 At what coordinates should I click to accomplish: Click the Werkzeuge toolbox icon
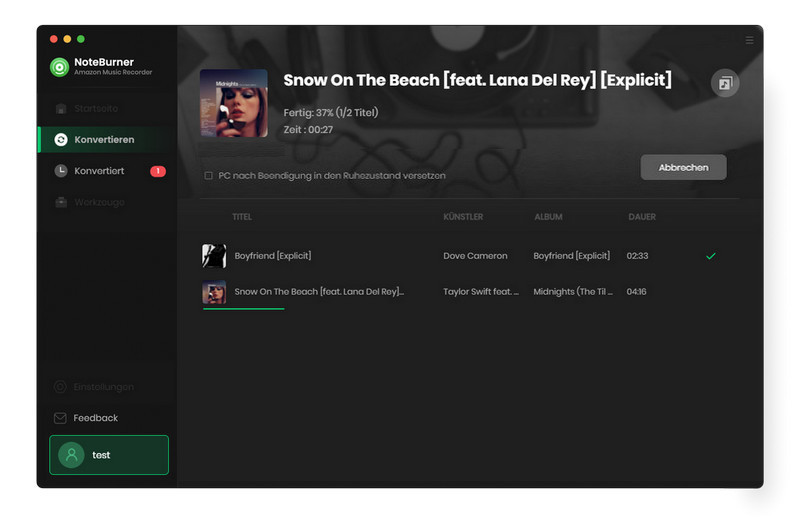coord(61,202)
